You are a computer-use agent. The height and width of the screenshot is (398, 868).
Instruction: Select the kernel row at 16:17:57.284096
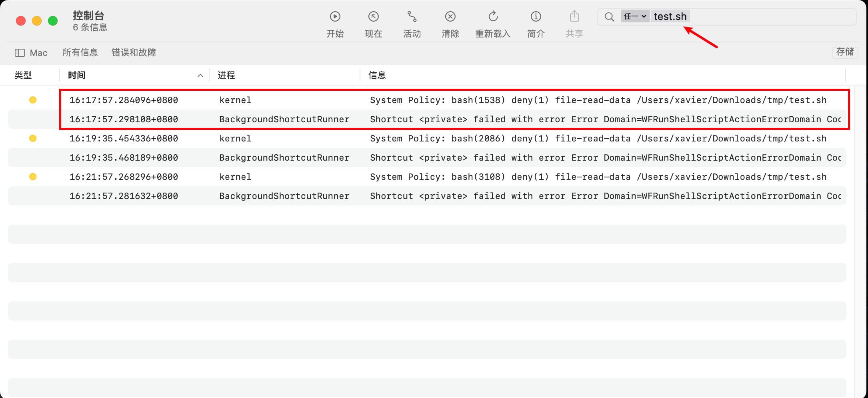click(427, 100)
